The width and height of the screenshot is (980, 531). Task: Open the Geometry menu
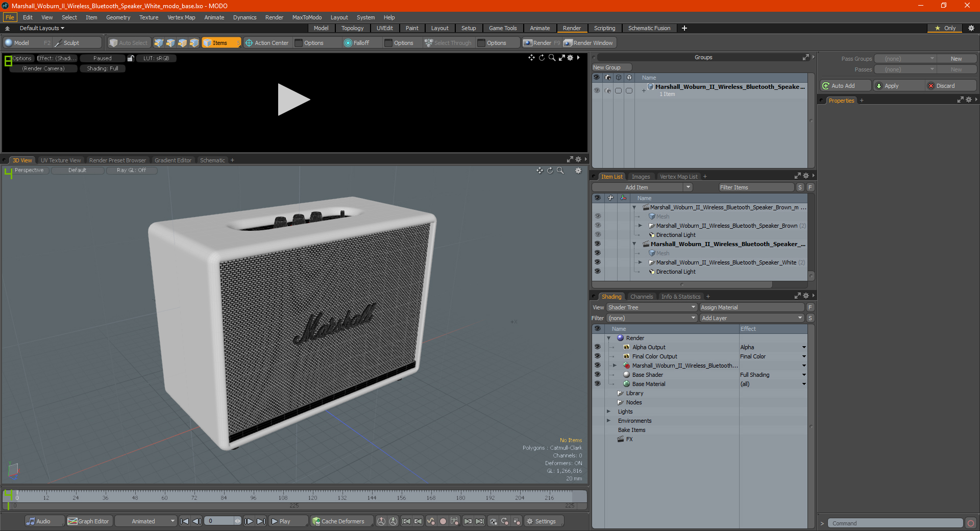[118, 17]
